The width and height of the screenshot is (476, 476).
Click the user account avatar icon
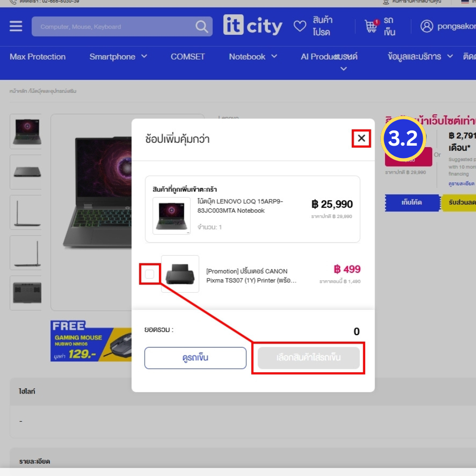click(426, 26)
